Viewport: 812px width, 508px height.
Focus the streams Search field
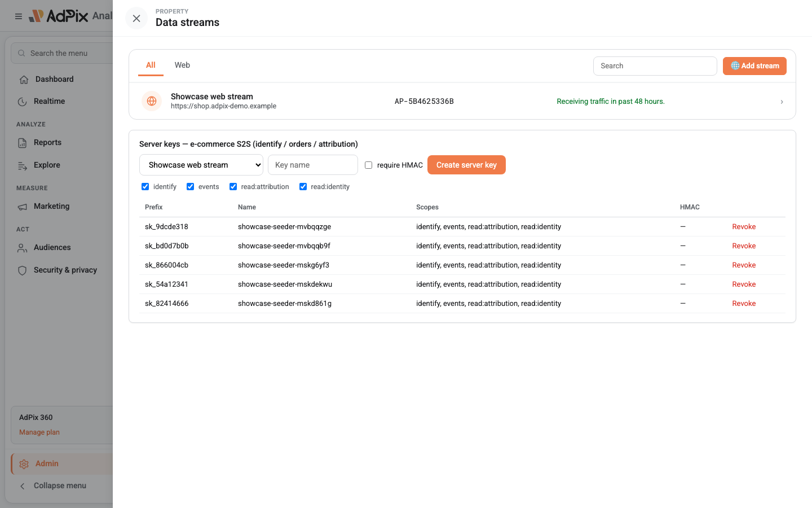tap(655, 66)
